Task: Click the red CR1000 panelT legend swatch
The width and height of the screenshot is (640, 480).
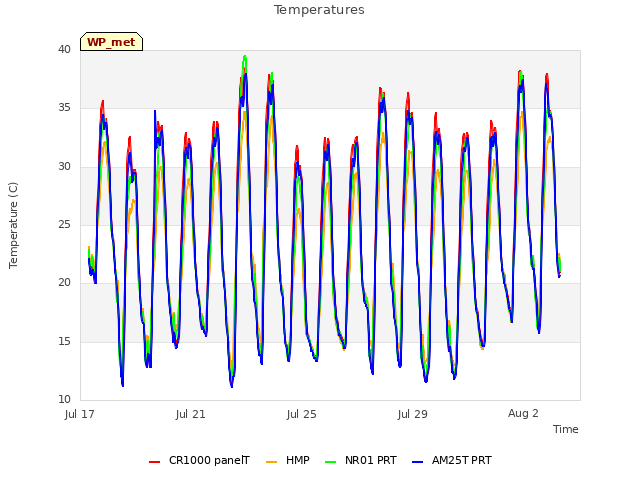Action: pos(154,462)
